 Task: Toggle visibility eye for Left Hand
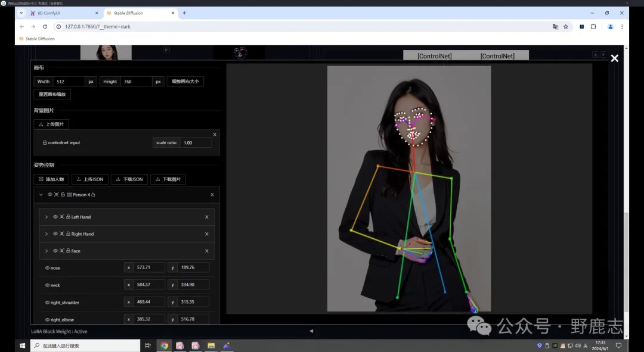tap(55, 217)
